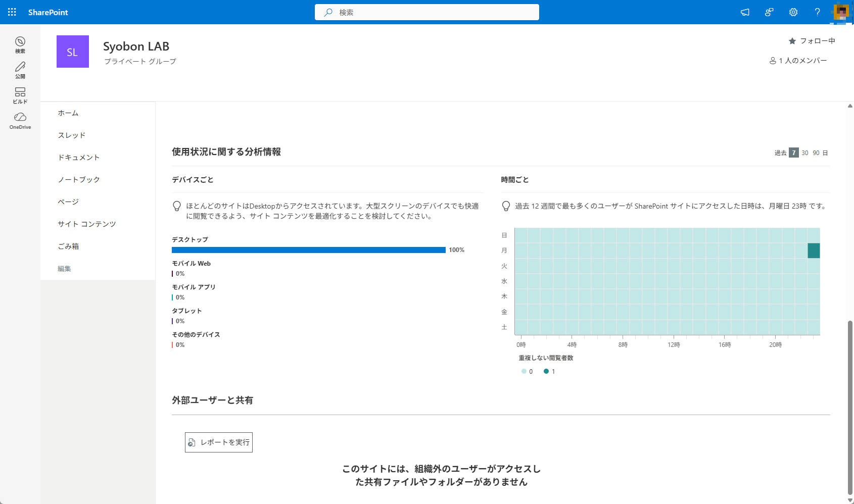Click the その他のデバイス label
854x504 pixels.
(x=196, y=335)
